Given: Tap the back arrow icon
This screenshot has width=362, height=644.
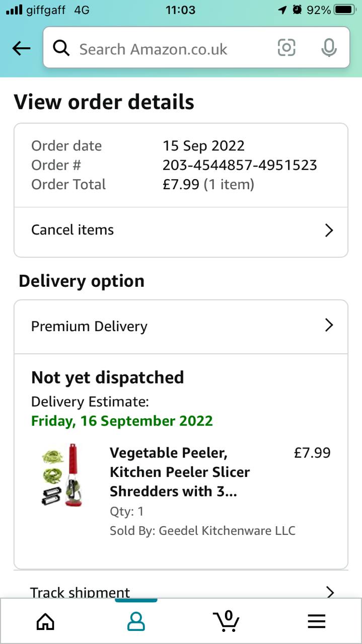Looking at the screenshot, I should [21, 48].
